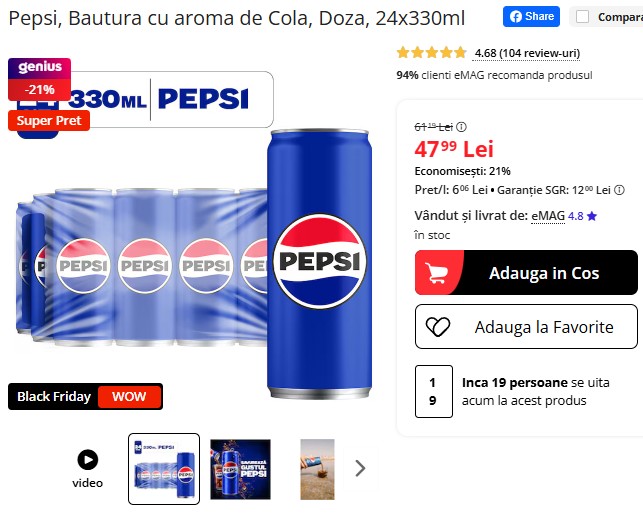Play the product video

pos(88,468)
